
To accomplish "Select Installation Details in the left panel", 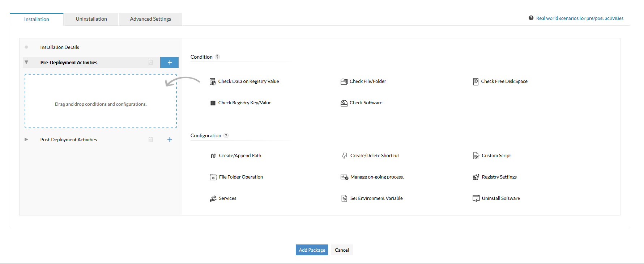I will [x=60, y=47].
